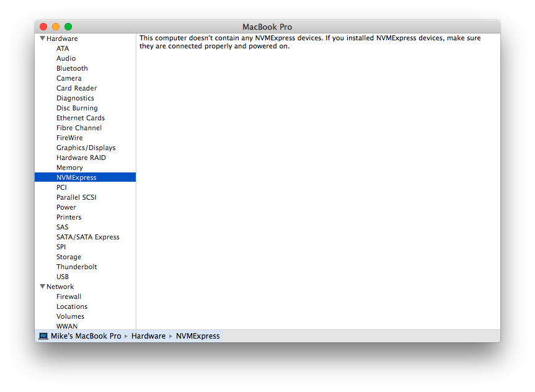535x392 pixels.
Task: Open Thunderbolt hardware details
Action: 76,267
